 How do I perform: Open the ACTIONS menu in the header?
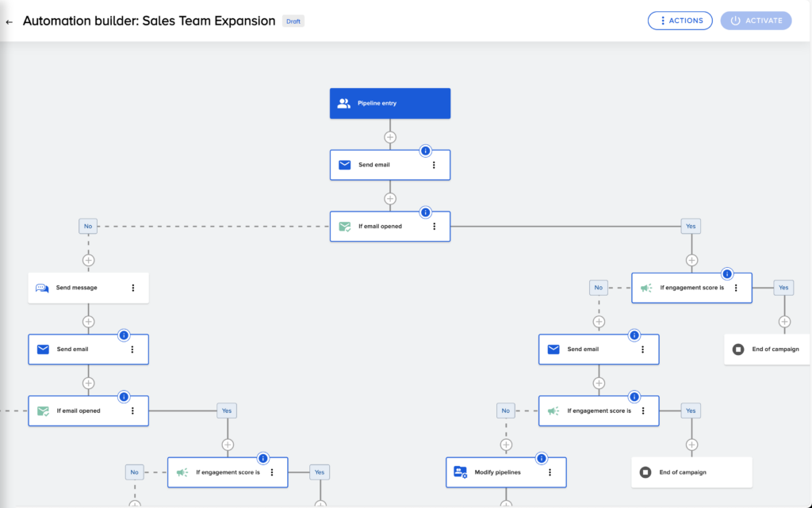coord(680,21)
